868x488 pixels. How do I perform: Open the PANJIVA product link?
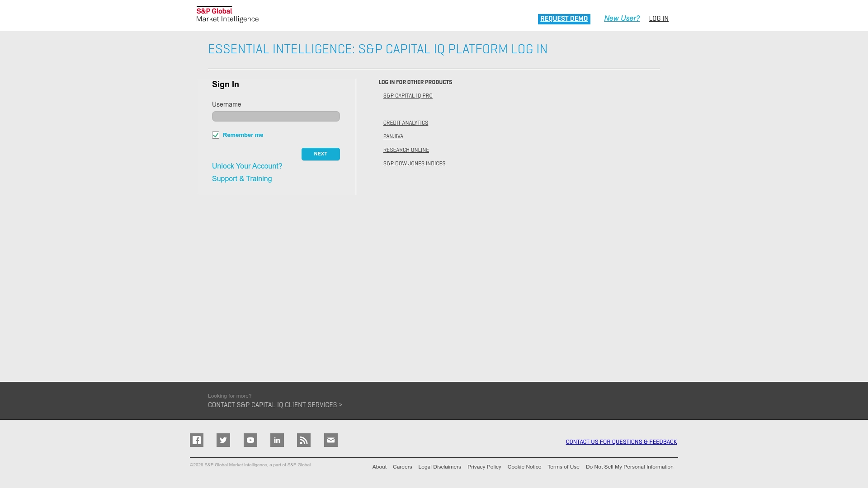coord(393,136)
